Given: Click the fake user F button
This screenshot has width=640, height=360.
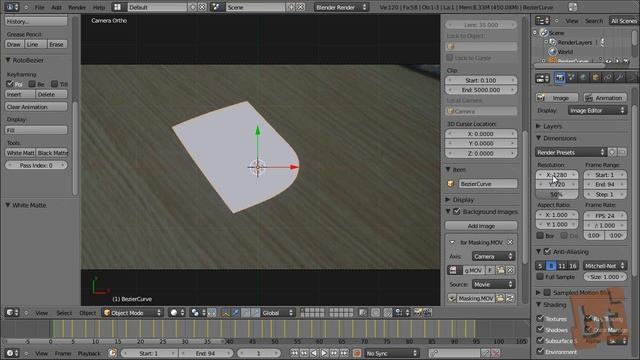Looking at the screenshot, I should coord(490,270).
